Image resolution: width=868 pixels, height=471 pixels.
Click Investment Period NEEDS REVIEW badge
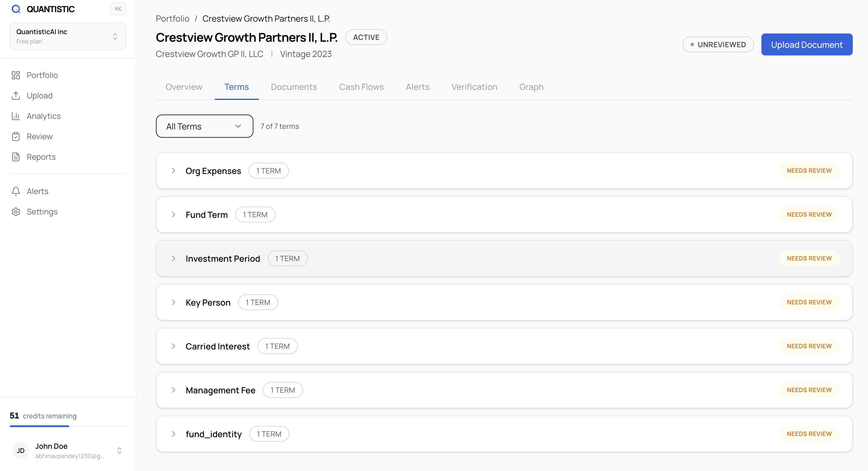coord(809,258)
